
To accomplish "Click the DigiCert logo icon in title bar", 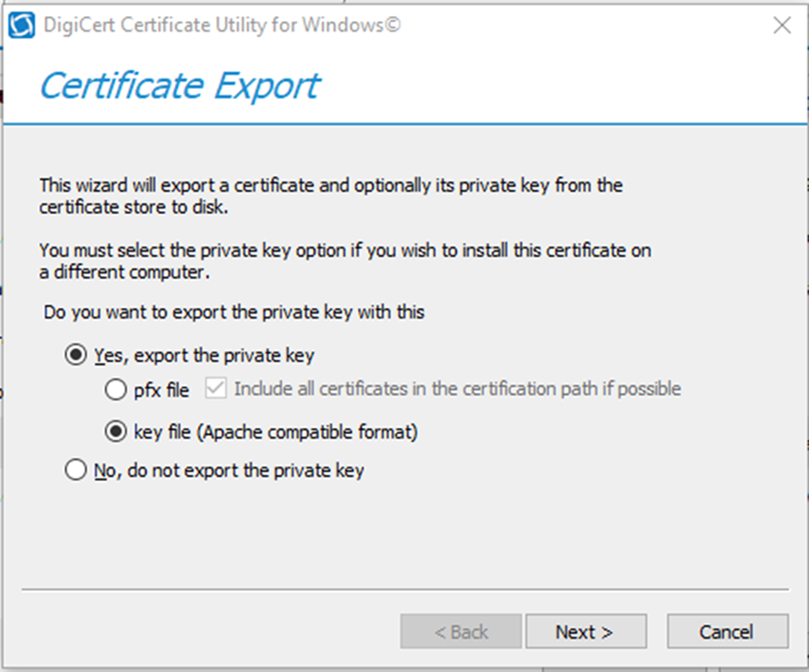I will 22,25.
